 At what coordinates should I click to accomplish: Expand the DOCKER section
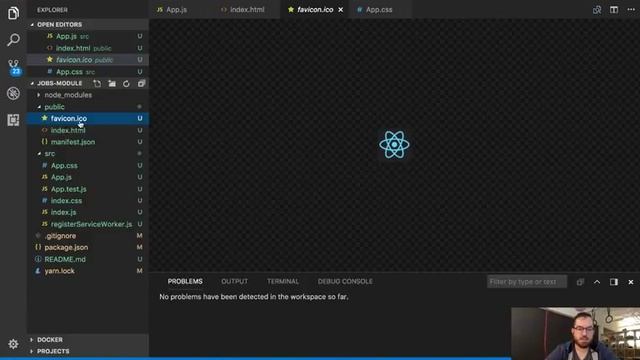(x=88, y=340)
